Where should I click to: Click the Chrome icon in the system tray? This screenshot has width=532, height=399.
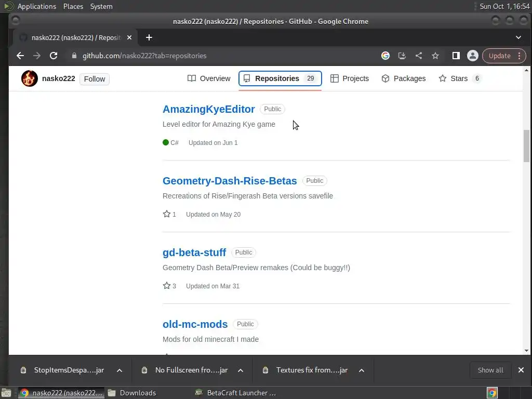point(493,393)
